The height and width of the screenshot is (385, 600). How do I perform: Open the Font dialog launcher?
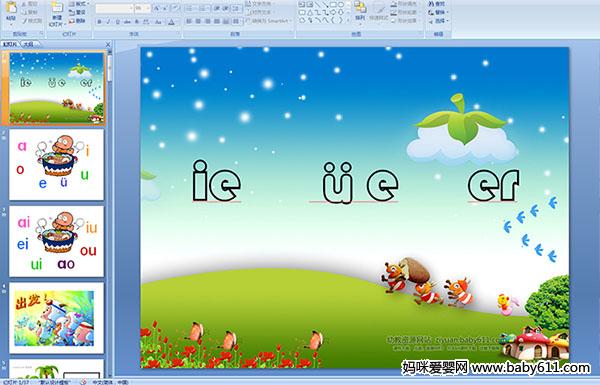(179, 34)
